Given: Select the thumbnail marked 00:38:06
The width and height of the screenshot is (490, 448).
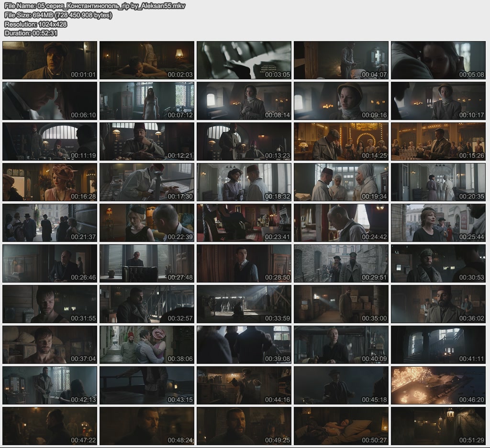Looking at the screenshot, I should point(147,345).
